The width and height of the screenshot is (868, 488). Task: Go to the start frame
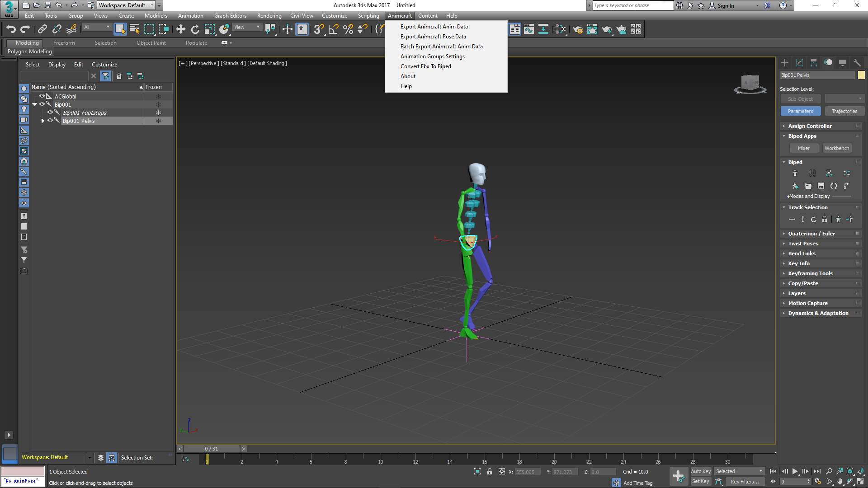point(773,471)
